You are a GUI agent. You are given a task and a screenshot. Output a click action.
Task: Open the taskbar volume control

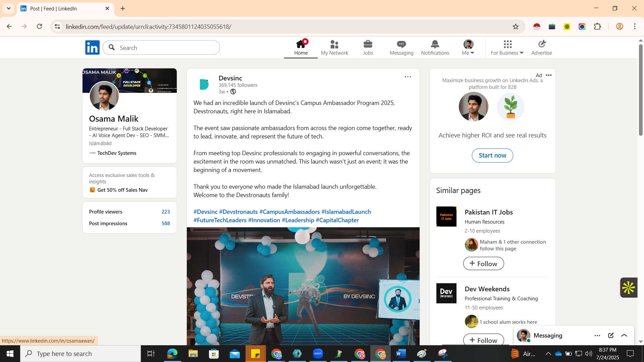click(589, 354)
